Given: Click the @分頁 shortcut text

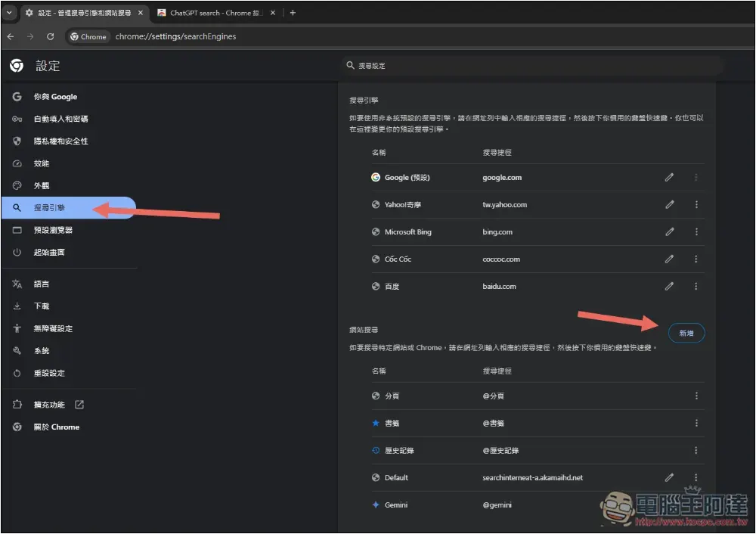Looking at the screenshot, I should click(x=493, y=396).
